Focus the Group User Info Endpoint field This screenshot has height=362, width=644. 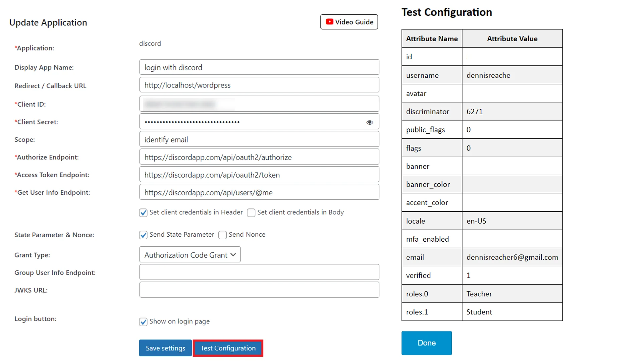pos(259,272)
